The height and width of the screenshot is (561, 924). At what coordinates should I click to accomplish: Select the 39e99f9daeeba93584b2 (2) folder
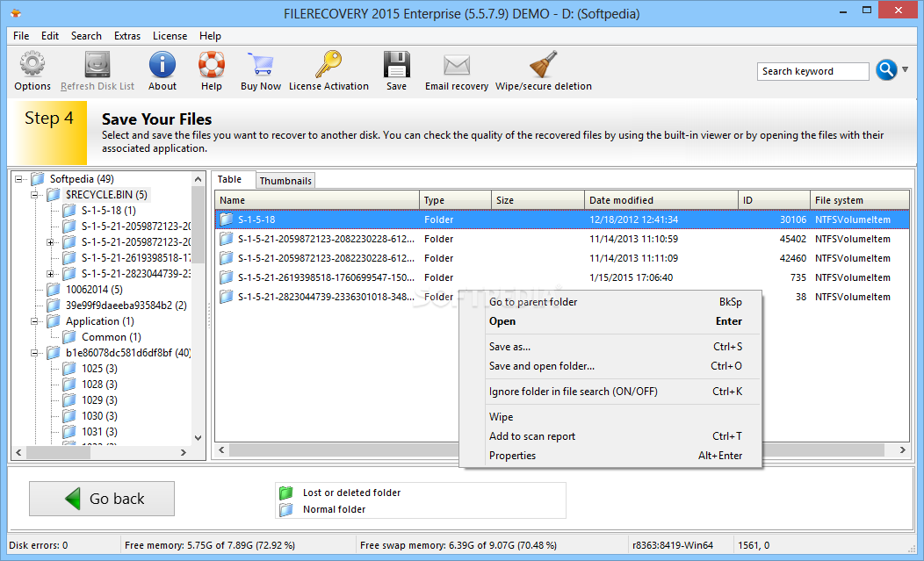[x=126, y=306]
